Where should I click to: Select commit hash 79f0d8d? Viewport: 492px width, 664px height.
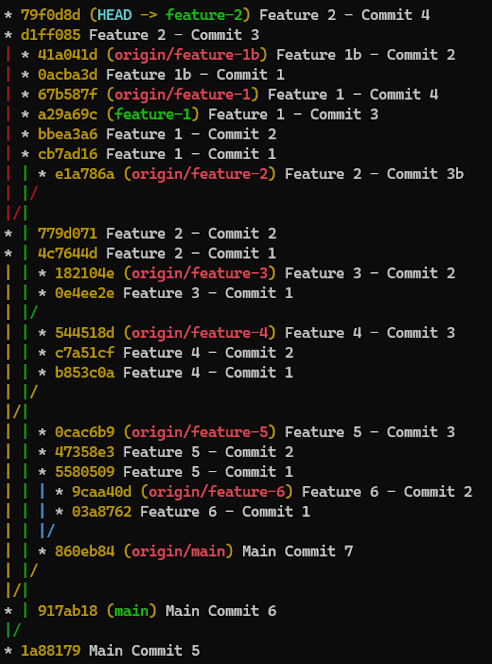pyautogui.click(x=50, y=15)
